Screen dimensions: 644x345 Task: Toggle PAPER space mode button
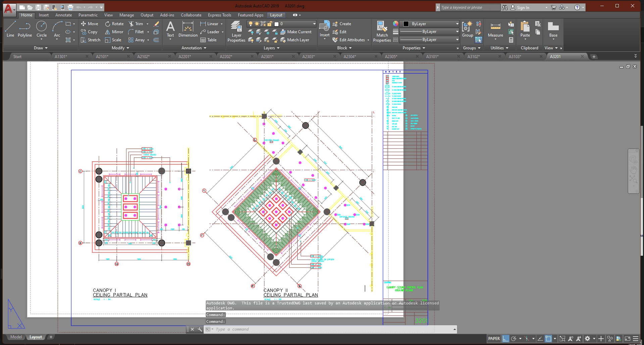[494, 339]
